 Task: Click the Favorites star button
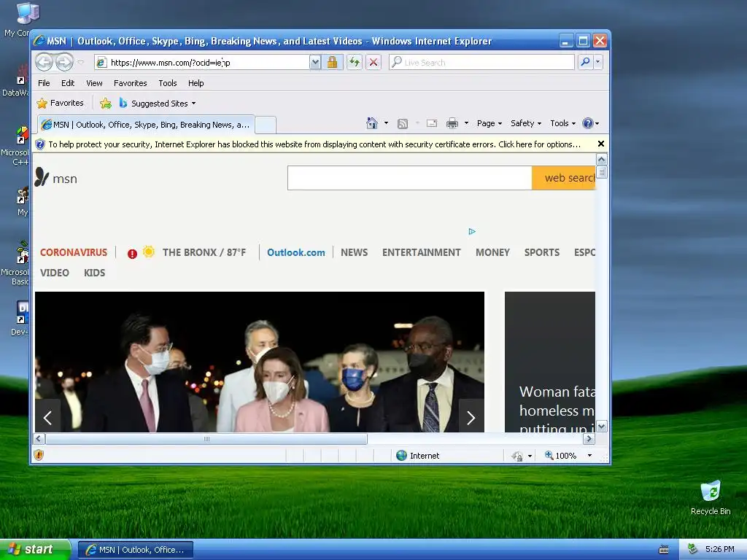coord(60,103)
